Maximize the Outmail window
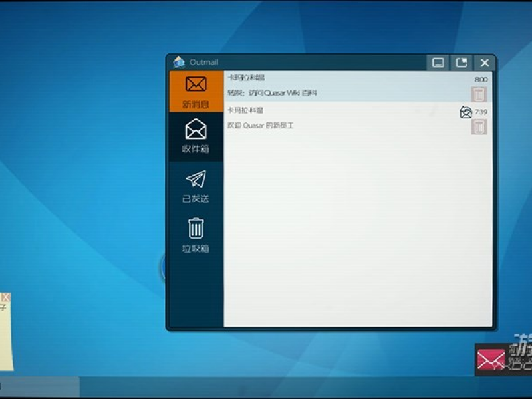 [x=462, y=63]
